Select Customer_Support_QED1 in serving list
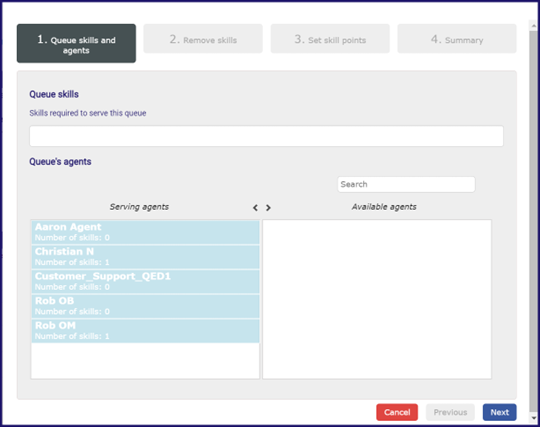This screenshot has height=427, width=540. (145, 281)
